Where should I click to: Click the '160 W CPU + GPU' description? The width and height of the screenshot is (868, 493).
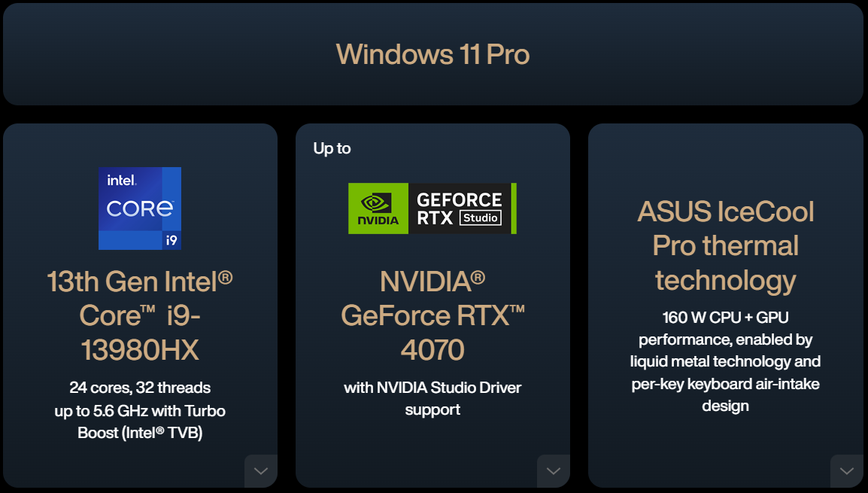tap(725, 318)
